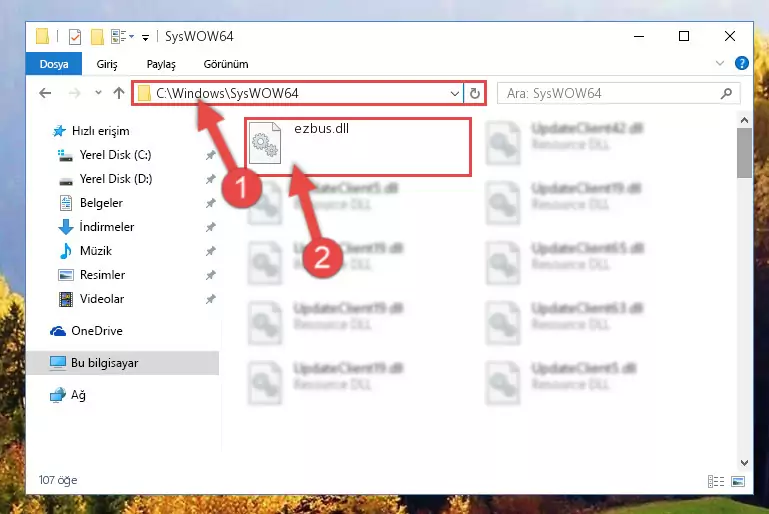Click the 107 öğe status text

58,480
